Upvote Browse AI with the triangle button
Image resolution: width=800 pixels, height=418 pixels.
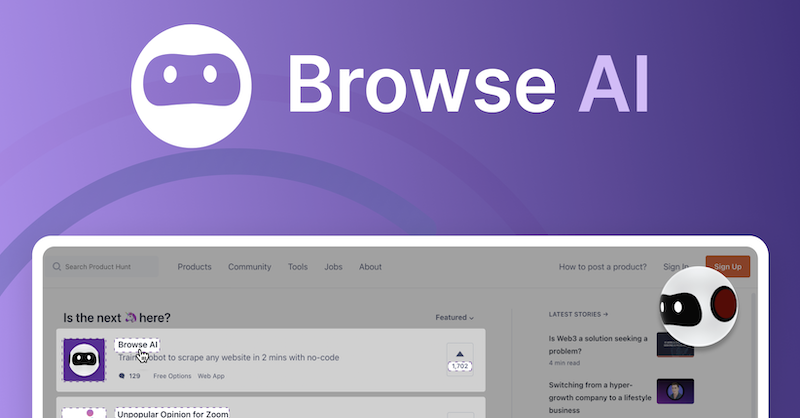(x=460, y=354)
